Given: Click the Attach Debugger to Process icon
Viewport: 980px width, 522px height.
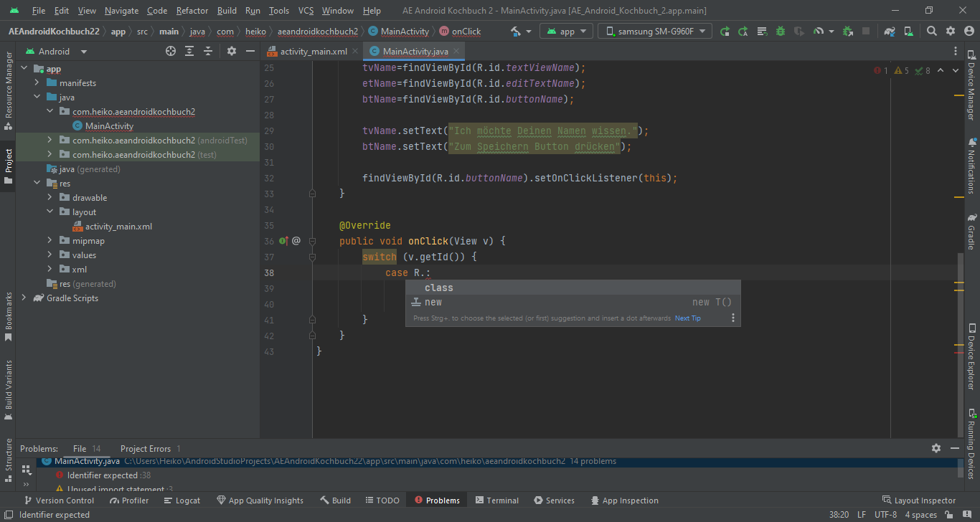Looking at the screenshot, I should (848, 32).
